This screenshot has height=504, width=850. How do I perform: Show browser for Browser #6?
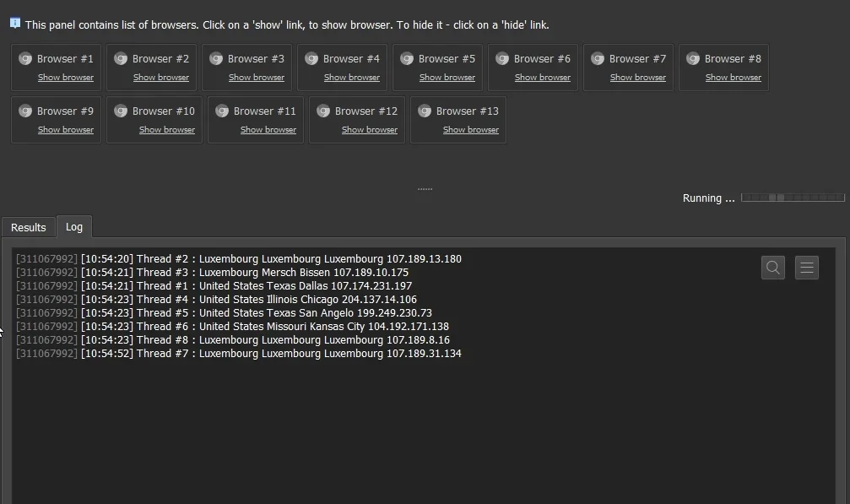click(x=543, y=78)
